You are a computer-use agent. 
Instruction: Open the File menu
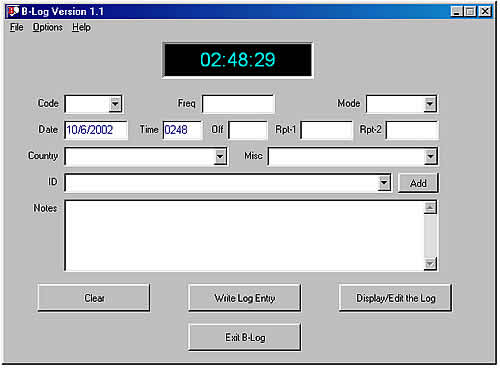(x=16, y=27)
